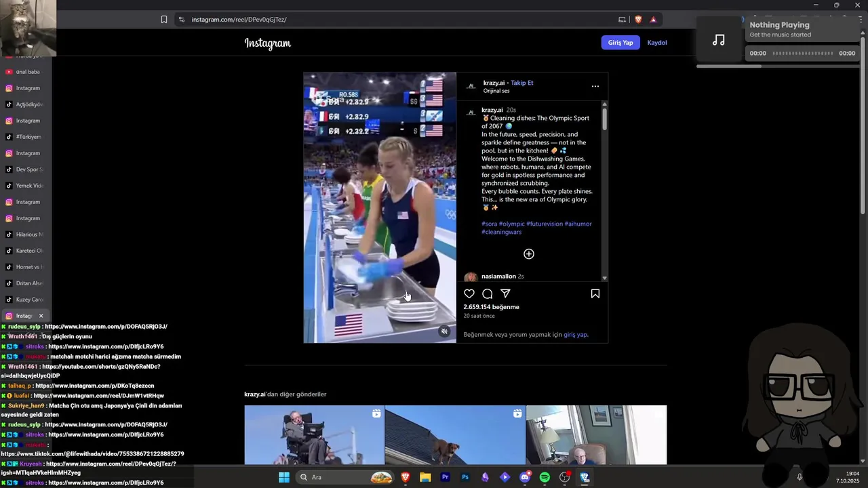Open the krazy.ai profile avatar in post header
Viewport: 868px width, 488px height.
click(x=471, y=87)
